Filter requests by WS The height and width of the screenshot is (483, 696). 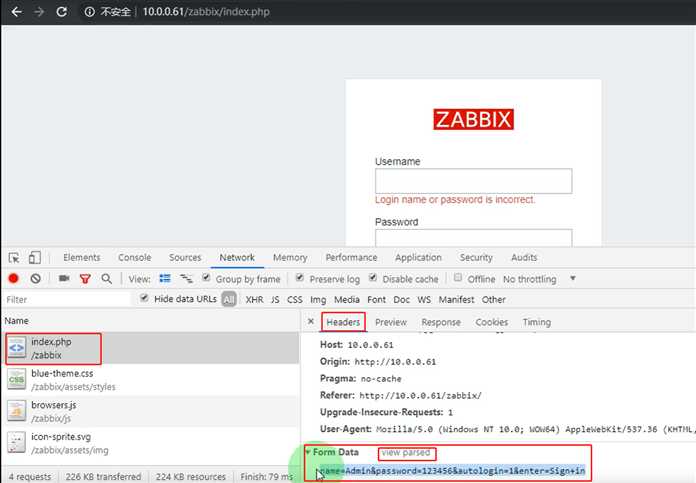[424, 300]
